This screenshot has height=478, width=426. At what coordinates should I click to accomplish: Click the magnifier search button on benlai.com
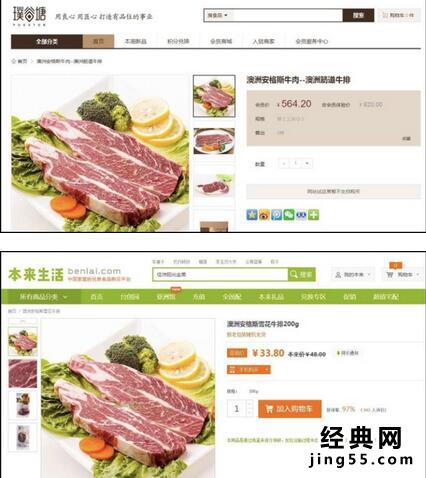pyautogui.click(x=301, y=274)
